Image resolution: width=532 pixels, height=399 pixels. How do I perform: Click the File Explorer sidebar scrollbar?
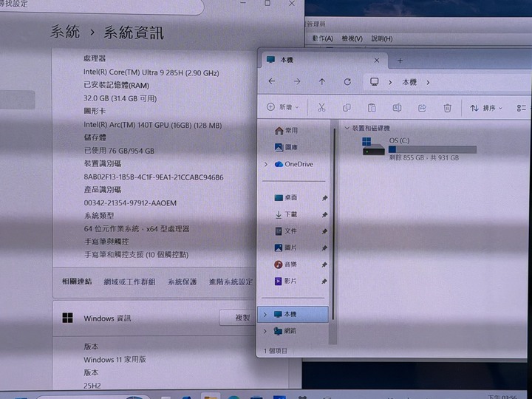[334, 224]
